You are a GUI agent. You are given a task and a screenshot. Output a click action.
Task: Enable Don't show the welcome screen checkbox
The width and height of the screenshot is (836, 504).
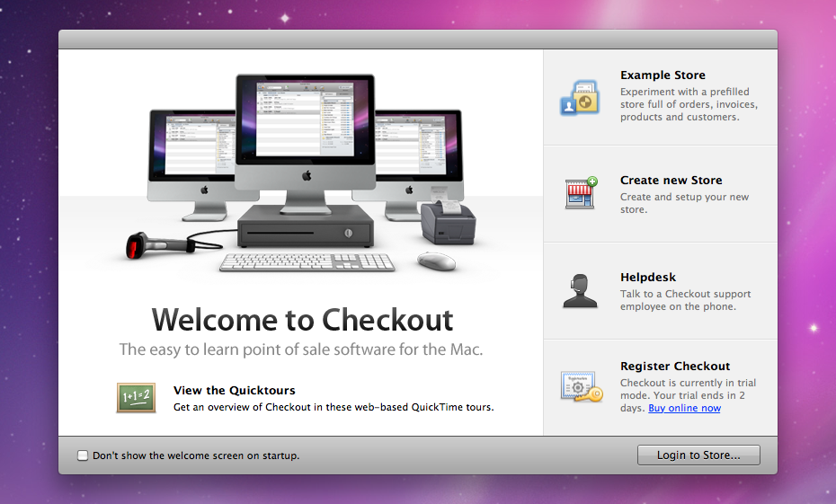(83, 455)
